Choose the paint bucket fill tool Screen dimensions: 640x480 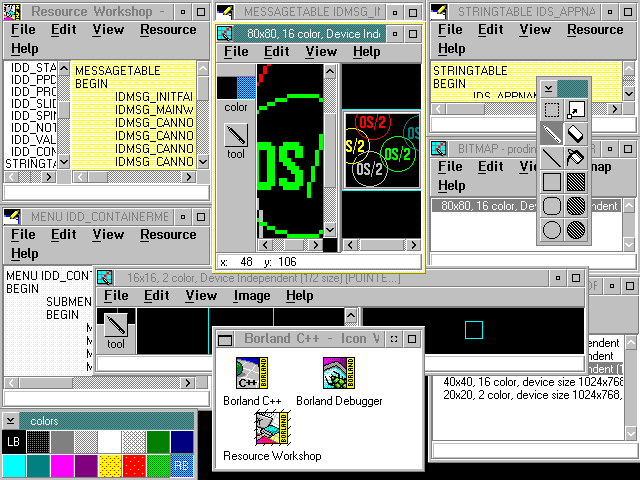pyautogui.click(x=574, y=157)
